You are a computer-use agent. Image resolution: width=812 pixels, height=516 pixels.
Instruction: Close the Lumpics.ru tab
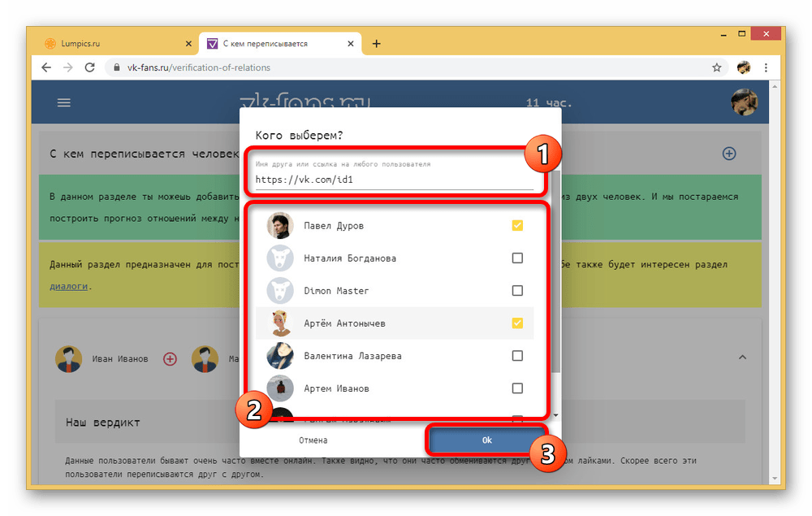click(188, 44)
